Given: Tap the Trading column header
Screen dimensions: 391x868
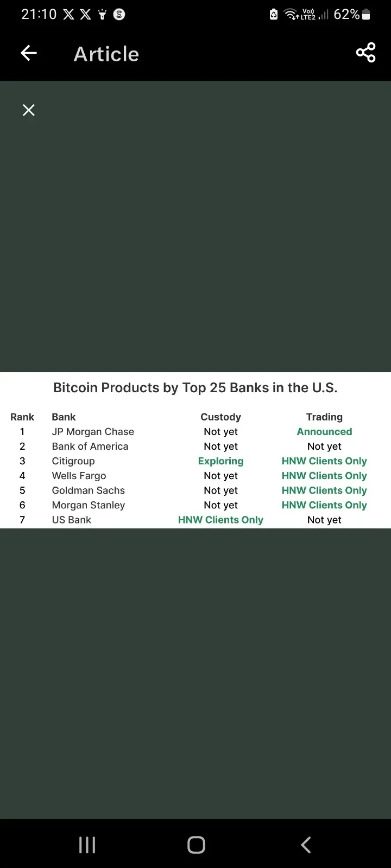Looking at the screenshot, I should [324, 417].
